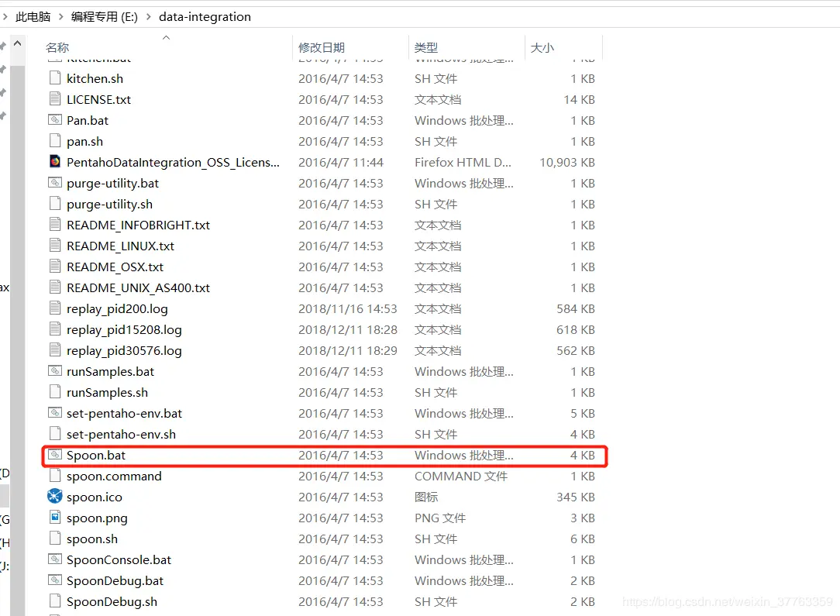Click the LICENSE.txt document icon
The width and height of the screenshot is (840, 616).
tap(55, 99)
